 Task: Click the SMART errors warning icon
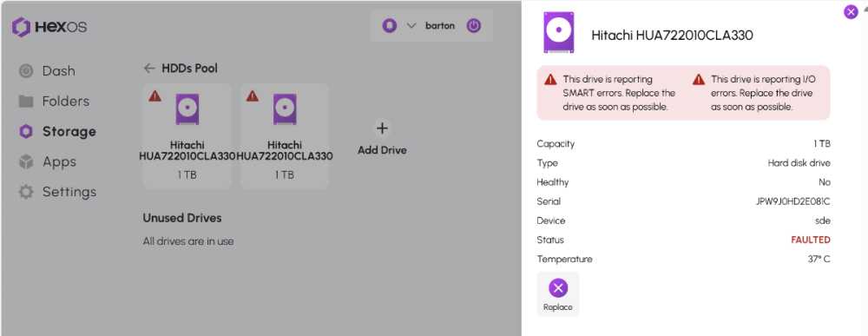click(550, 80)
